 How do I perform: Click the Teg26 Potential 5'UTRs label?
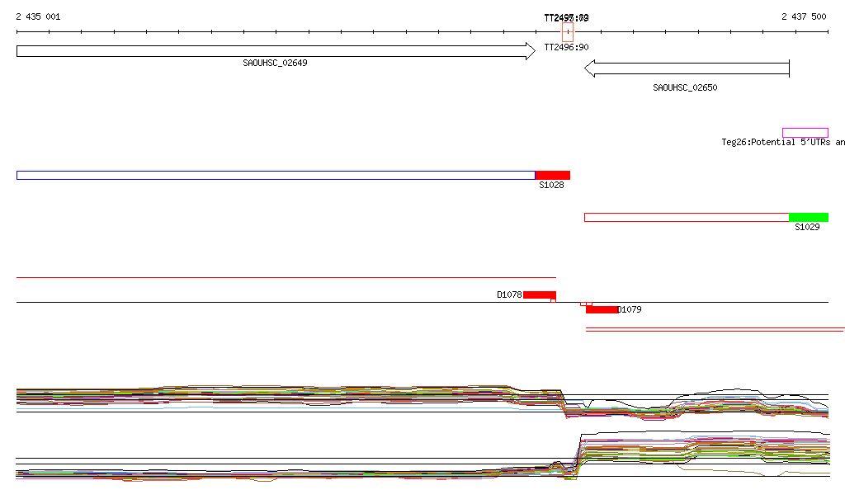[x=782, y=143]
